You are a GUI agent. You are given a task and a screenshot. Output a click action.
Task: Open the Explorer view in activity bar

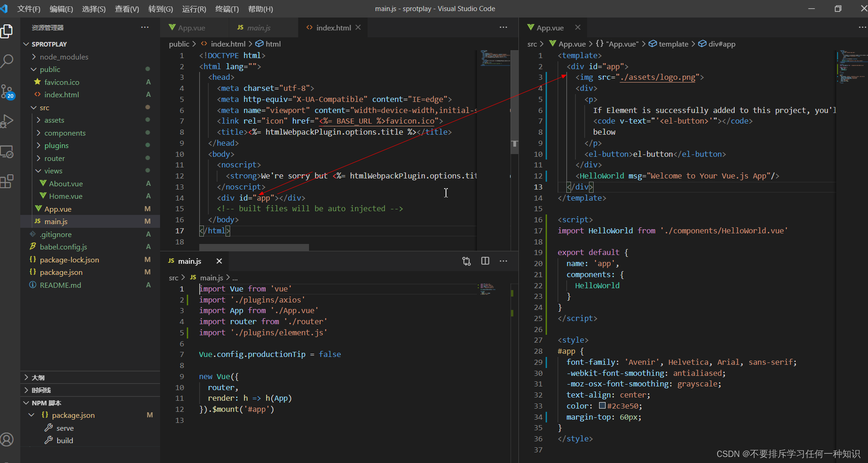pyautogui.click(x=7, y=31)
